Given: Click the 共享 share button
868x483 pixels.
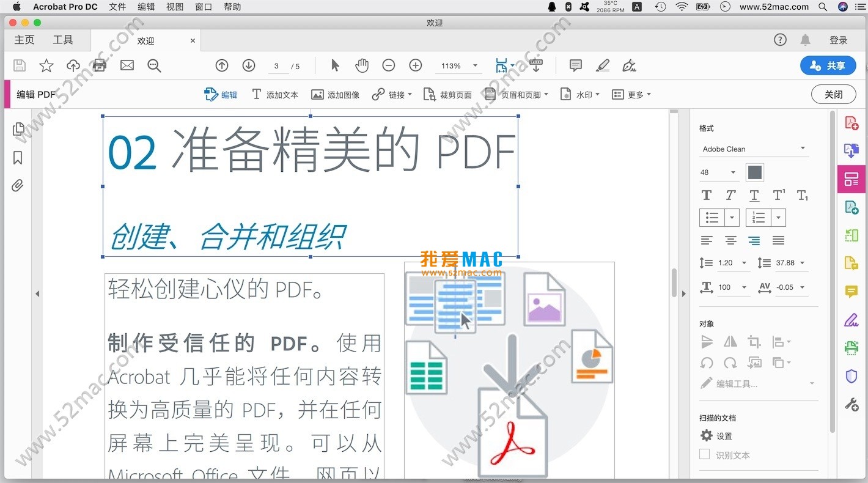Looking at the screenshot, I should click(828, 65).
